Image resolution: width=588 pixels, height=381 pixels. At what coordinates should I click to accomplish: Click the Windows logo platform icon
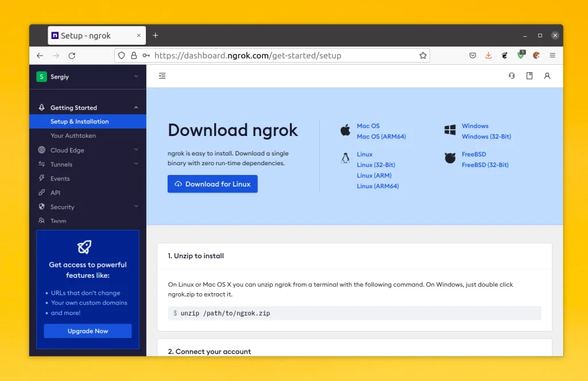tap(450, 129)
